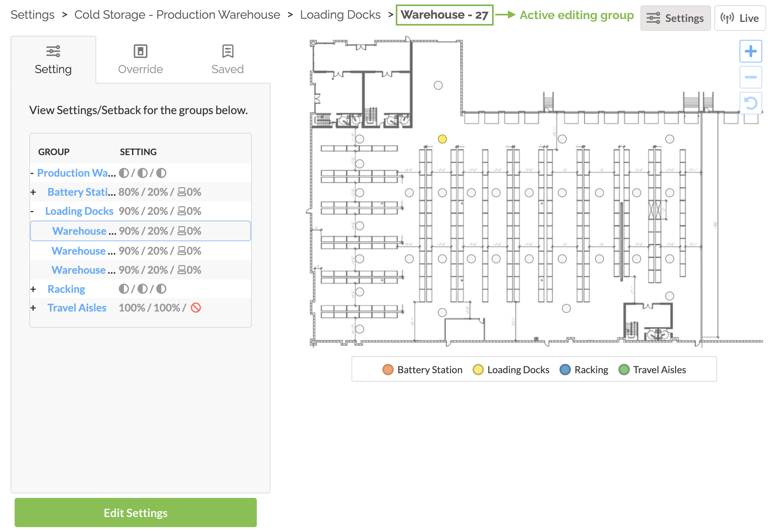Open the Override tab
Image resolution: width=772 pixels, height=532 pixels.
pyautogui.click(x=140, y=60)
